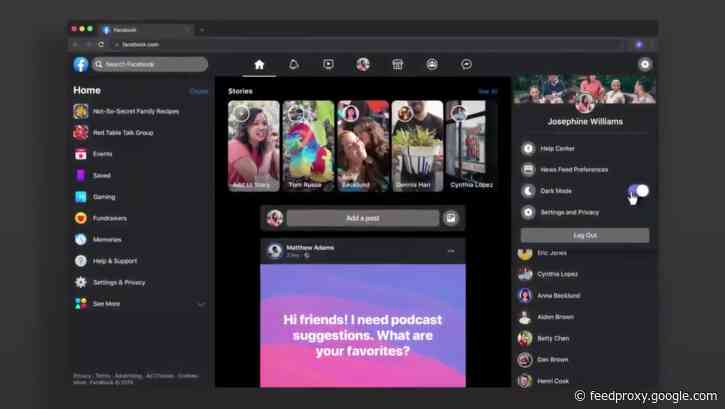Open a new browser tab
Image resolution: width=725 pixels, height=409 pixels.
(x=202, y=30)
